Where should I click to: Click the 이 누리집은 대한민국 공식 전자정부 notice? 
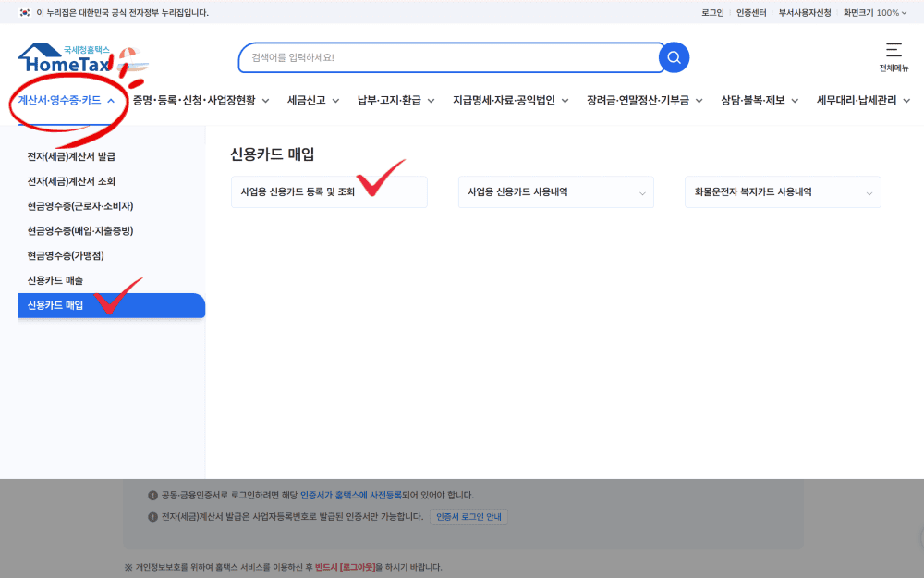[x=123, y=12]
